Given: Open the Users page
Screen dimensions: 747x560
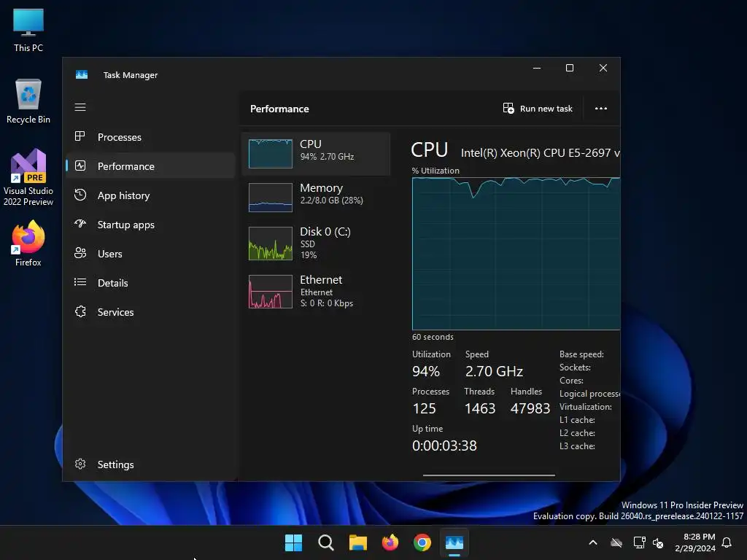Looking at the screenshot, I should click(x=150, y=253).
